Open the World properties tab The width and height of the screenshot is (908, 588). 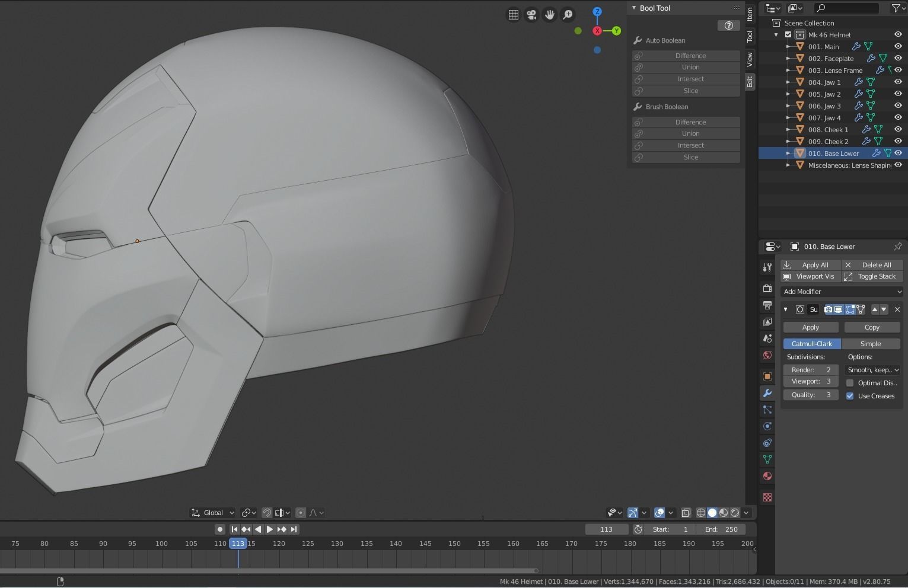coord(767,355)
